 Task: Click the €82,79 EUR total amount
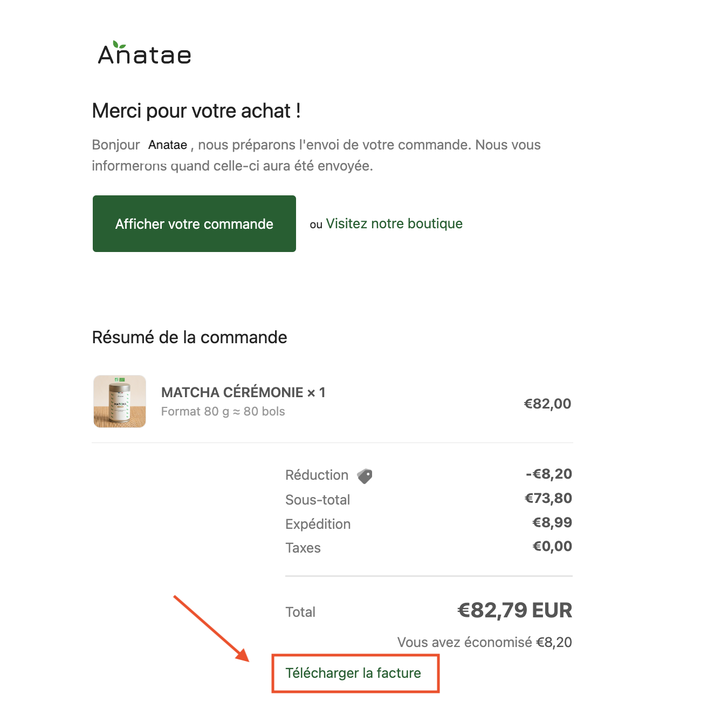(x=514, y=611)
